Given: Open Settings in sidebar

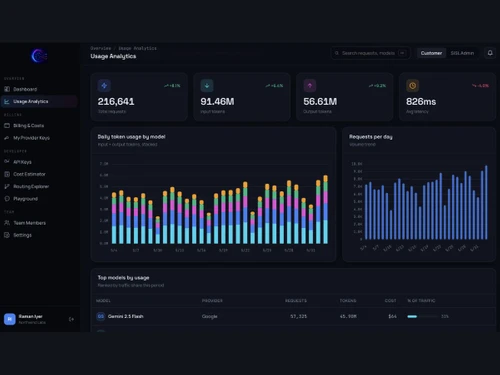Looking at the screenshot, I should 39,235.
